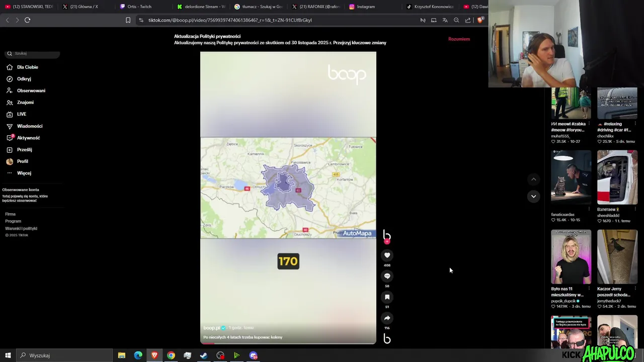Click the jerrytheduck7 username
The height and width of the screenshot is (362, 644).
pos(609,301)
